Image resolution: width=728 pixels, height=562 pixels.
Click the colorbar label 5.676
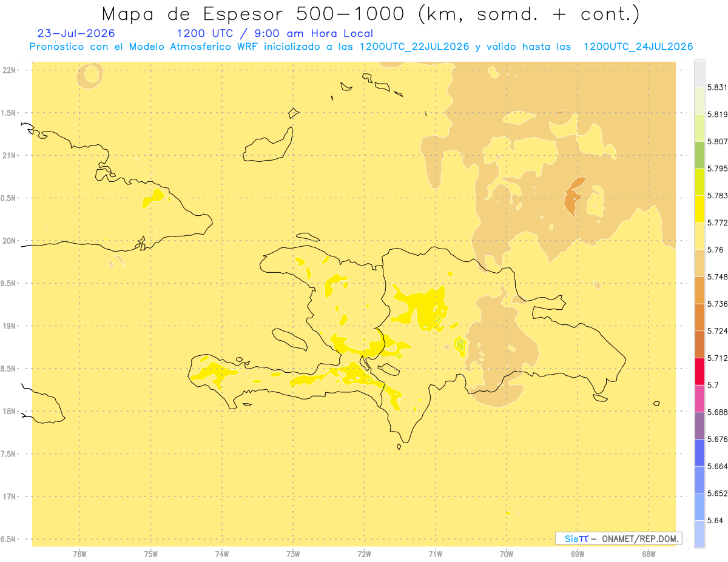718,439
